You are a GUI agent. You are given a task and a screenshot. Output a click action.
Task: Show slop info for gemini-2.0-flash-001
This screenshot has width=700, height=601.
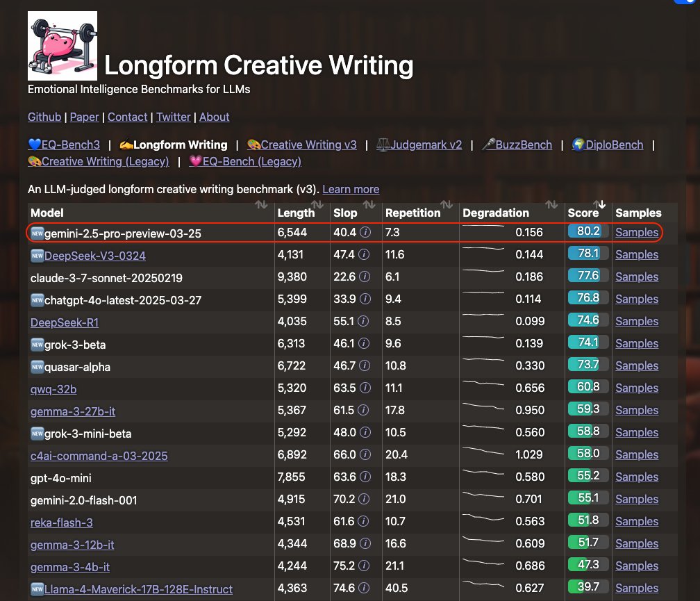click(364, 499)
